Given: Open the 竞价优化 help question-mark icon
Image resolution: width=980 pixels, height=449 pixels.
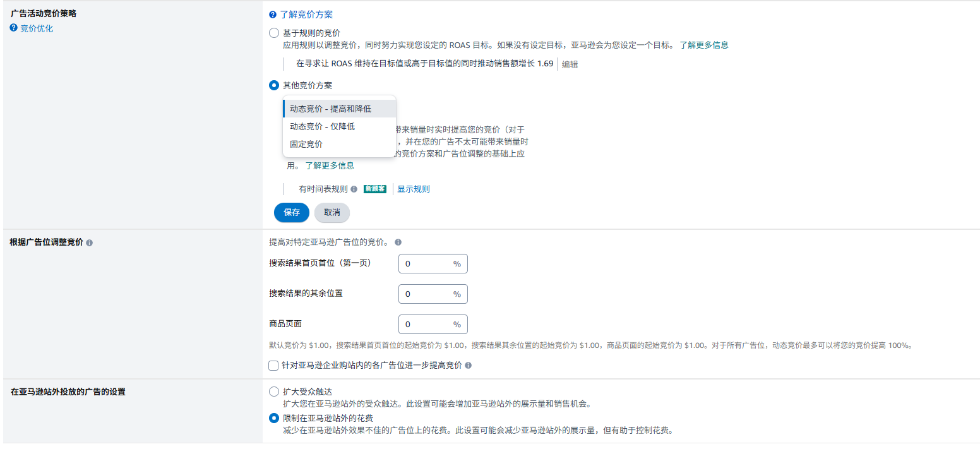Looking at the screenshot, I should click(x=13, y=28).
